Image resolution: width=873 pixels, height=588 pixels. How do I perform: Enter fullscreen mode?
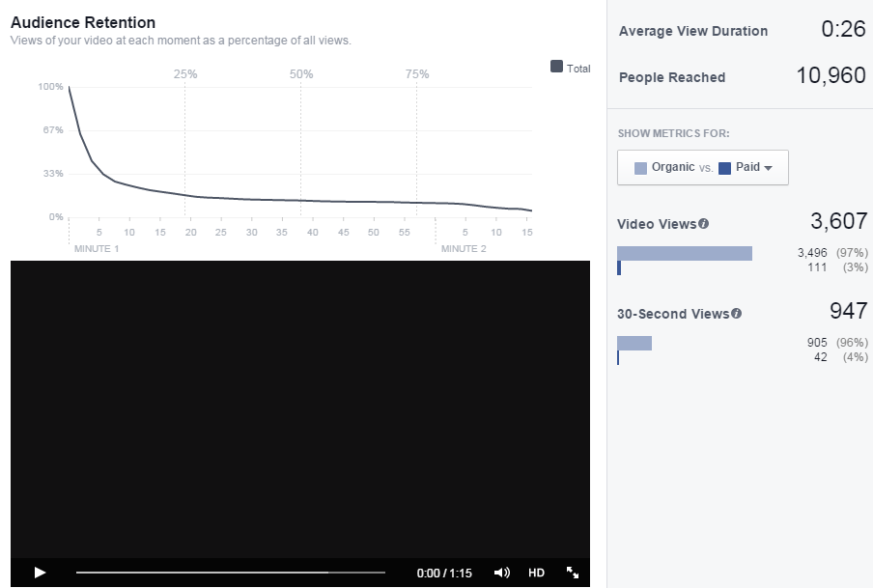pos(573,573)
